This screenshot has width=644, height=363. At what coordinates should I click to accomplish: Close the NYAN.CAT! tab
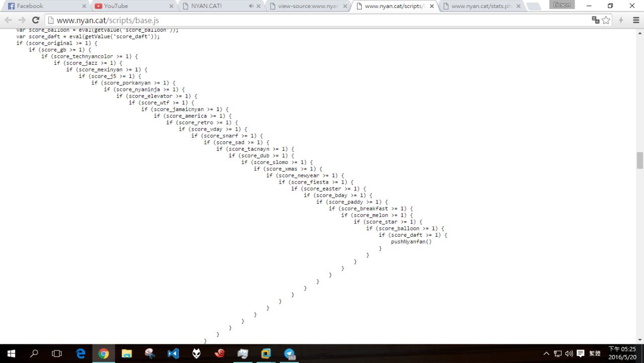point(259,6)
